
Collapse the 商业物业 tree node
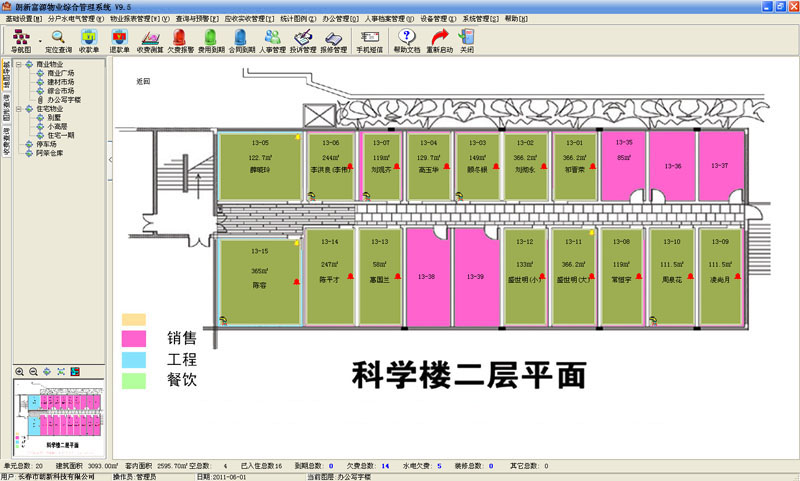(18, 65)
